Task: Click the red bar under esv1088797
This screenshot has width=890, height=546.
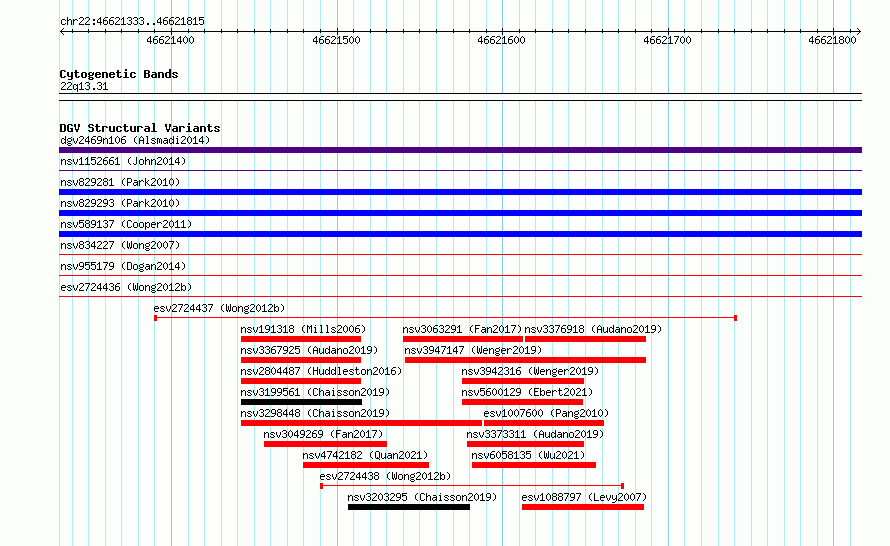Action: click(583, 507)
